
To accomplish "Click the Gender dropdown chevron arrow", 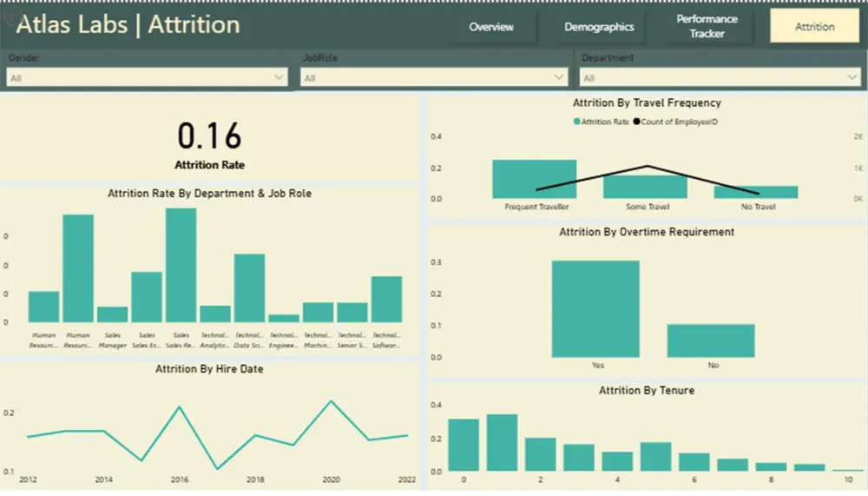I will tap(279, 77).
